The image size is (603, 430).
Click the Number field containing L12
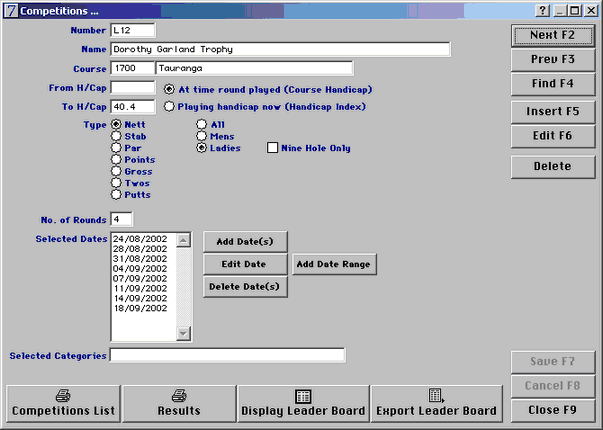pos(133,30)
